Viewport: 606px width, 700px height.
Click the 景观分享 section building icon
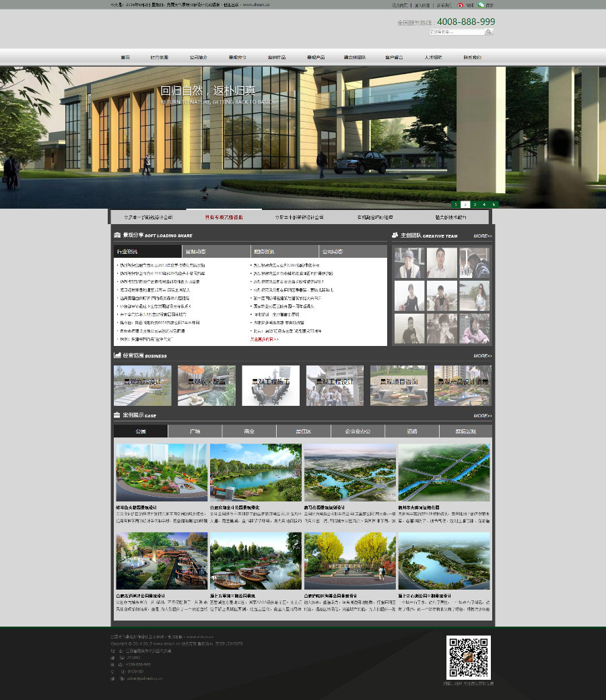(x=117, y=235)
